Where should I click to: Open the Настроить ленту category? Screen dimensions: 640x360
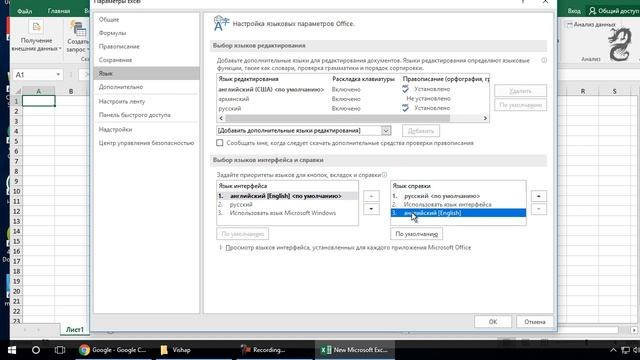(x=122, y=101)
